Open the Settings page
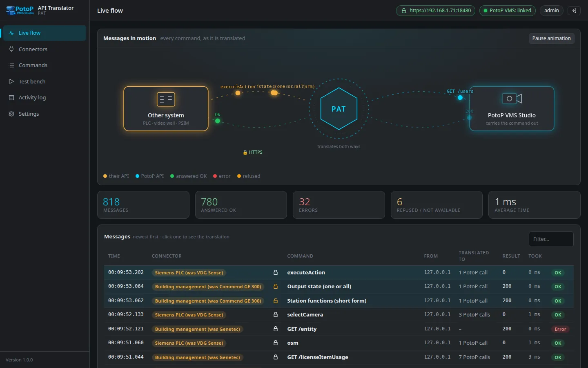This screenshot has width=588, height=368. pyautogui.click(x=45, y=114)
